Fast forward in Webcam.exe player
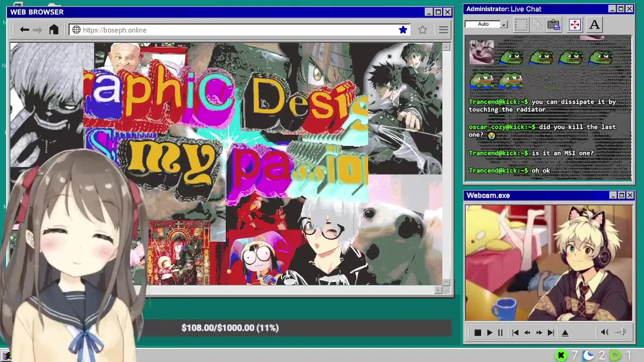The height and width of the screenshot is (362, 644). point(539,332)
